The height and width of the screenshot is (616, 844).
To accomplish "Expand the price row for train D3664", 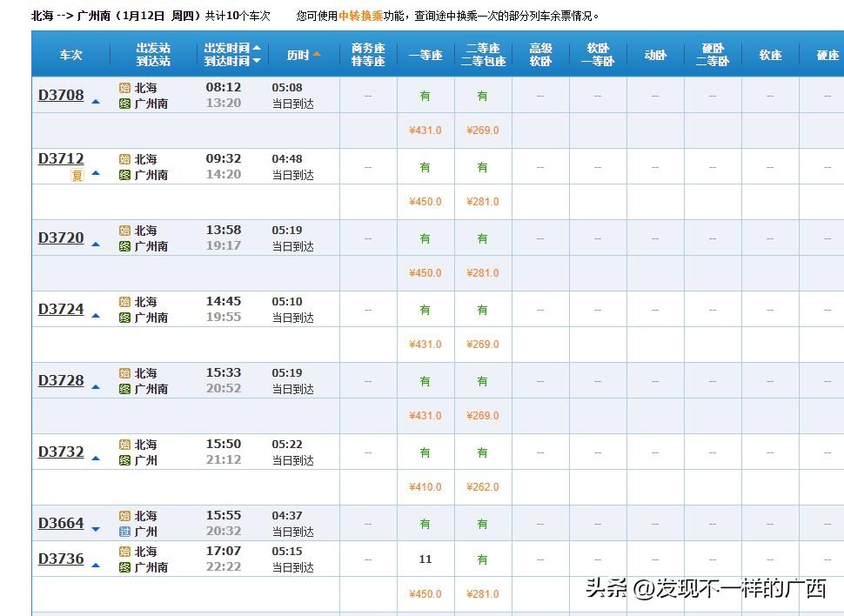I will pyautogui.click(x=96, y=529).
